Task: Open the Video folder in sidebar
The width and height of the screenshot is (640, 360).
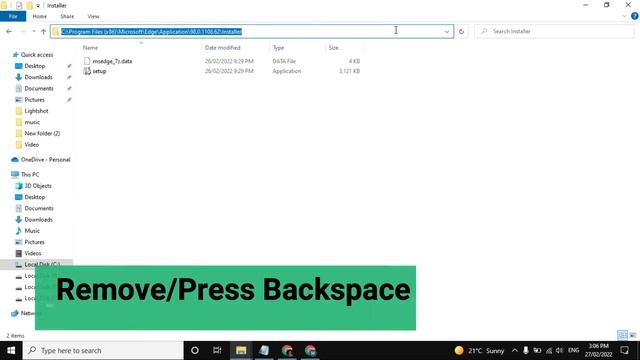Action: 31,144
